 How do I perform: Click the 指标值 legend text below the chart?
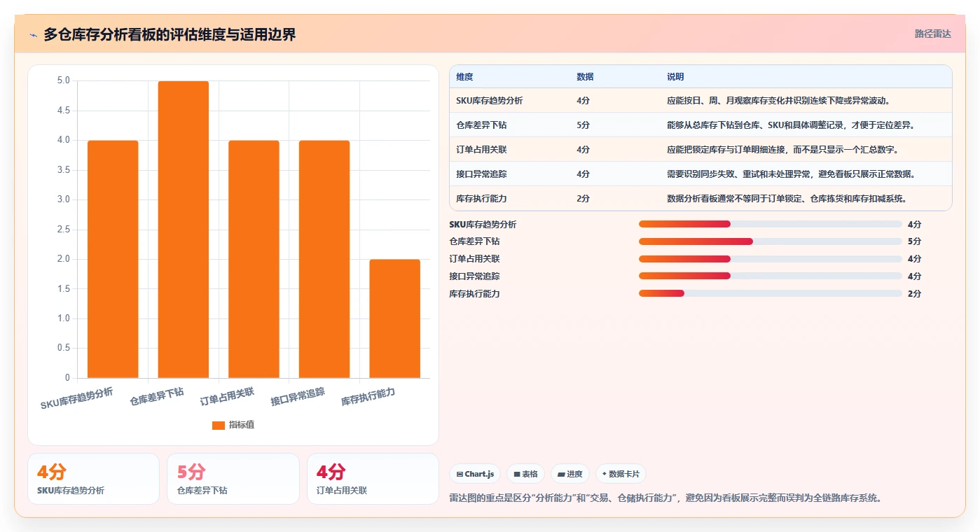[242, 425]
